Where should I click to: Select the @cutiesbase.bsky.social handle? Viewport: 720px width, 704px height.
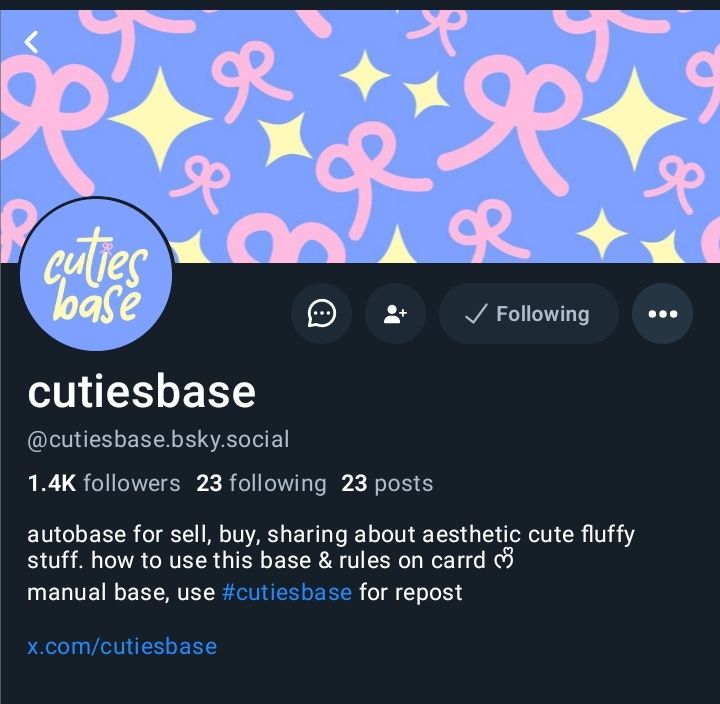pos(158,439)
